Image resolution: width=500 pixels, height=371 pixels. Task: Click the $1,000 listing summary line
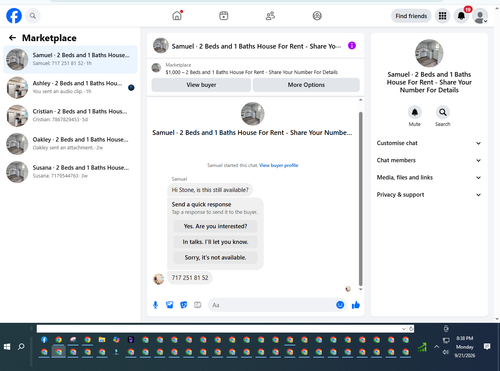[x=252, y=72]
